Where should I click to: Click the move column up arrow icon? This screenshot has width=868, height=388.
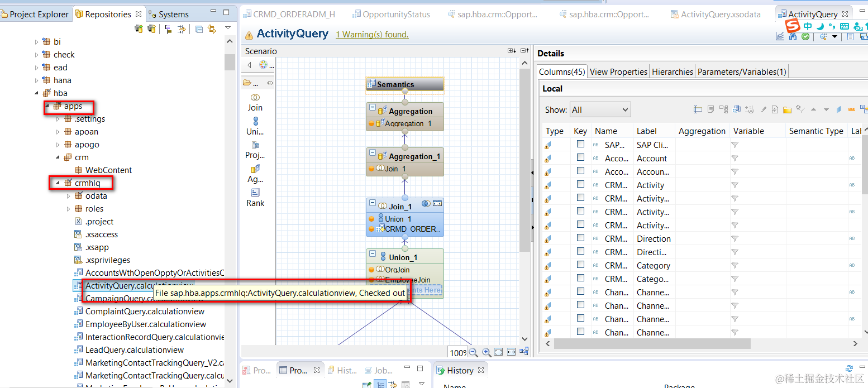coord(813,109)
